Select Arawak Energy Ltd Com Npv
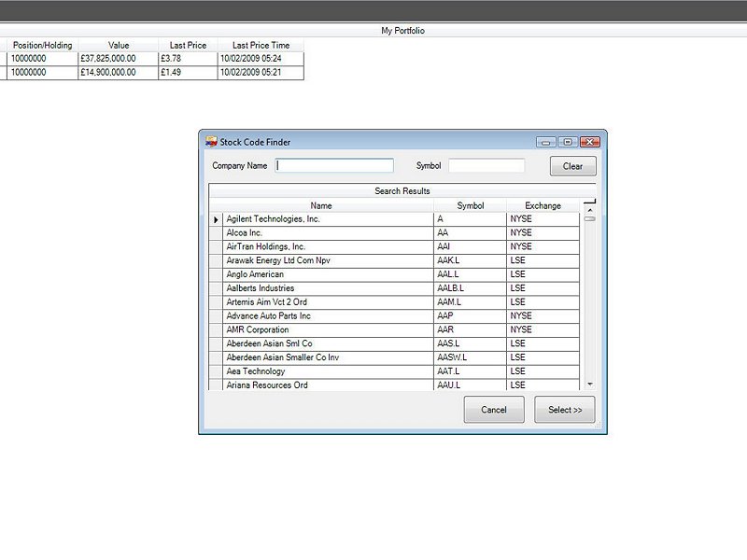The image size is (747, 560). coord(394,260)
